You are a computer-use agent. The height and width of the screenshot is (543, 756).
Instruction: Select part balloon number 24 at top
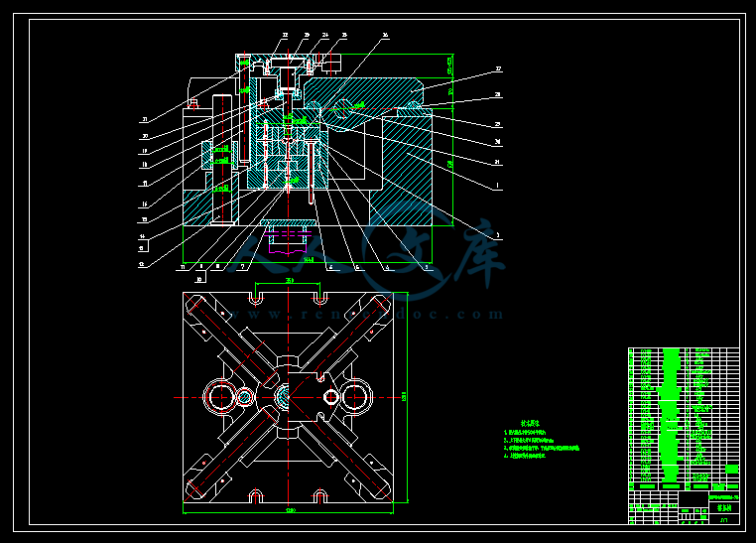click(x=325, y=35)
